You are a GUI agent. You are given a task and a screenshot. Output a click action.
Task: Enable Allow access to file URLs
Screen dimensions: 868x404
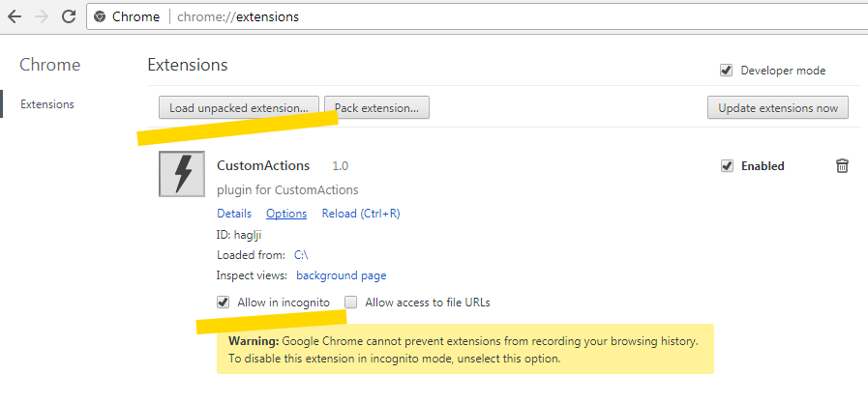click(351, 303)
